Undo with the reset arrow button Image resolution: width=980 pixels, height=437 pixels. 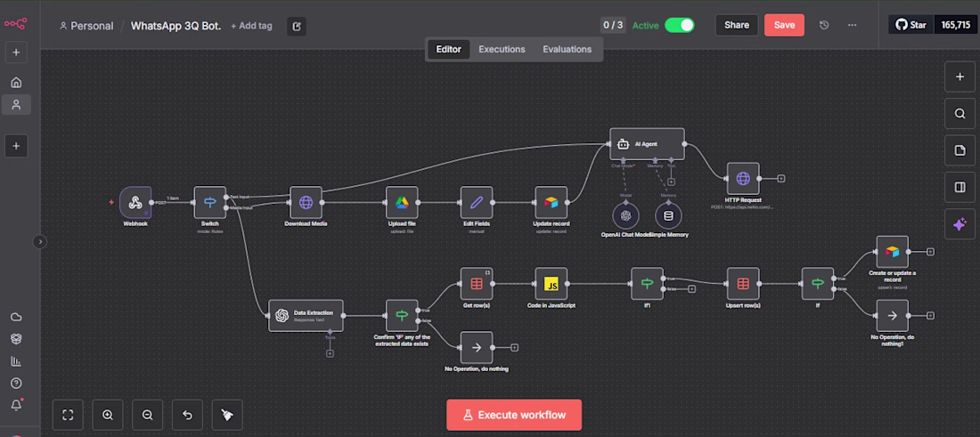187,415
